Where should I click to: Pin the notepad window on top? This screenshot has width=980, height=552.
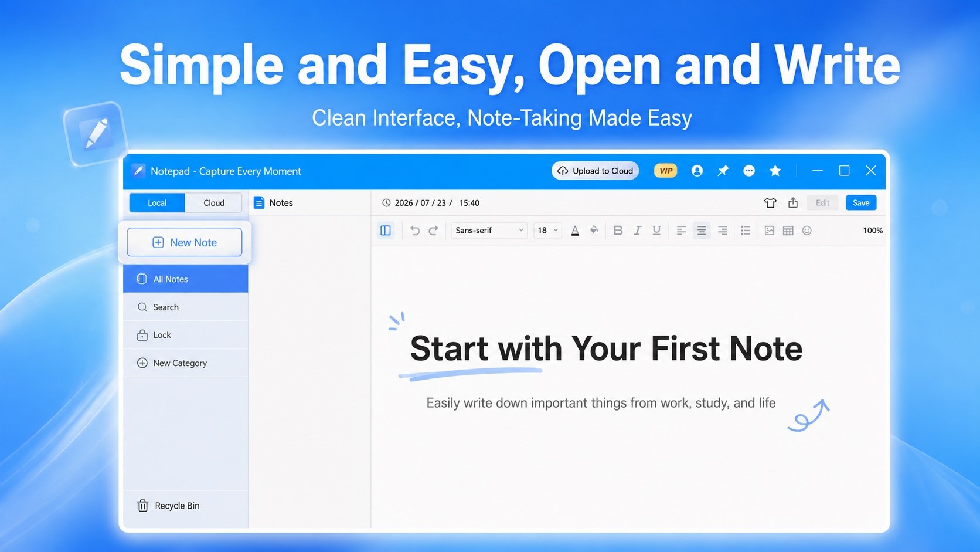[x=723, y=171]
